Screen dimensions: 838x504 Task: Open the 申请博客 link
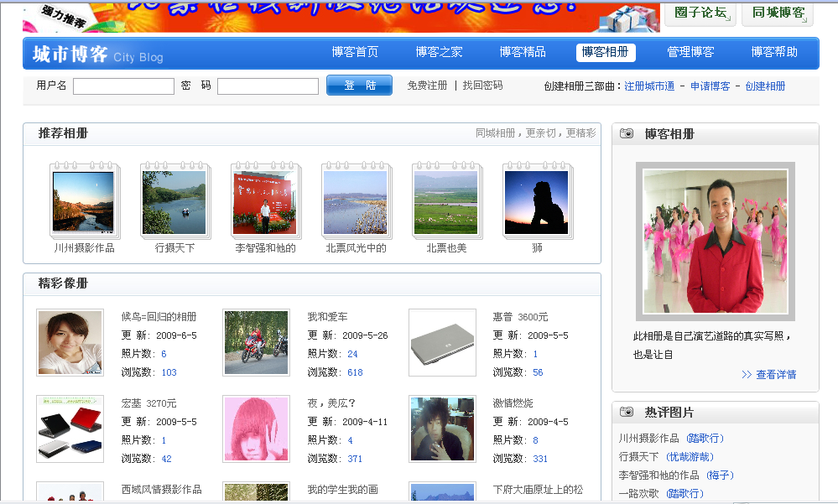(x=710, y=86)
